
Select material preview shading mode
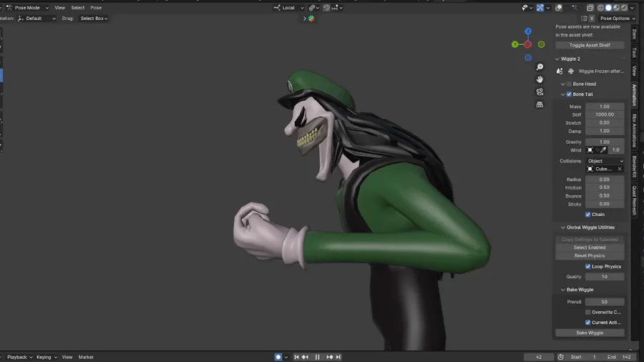(617, 8)
